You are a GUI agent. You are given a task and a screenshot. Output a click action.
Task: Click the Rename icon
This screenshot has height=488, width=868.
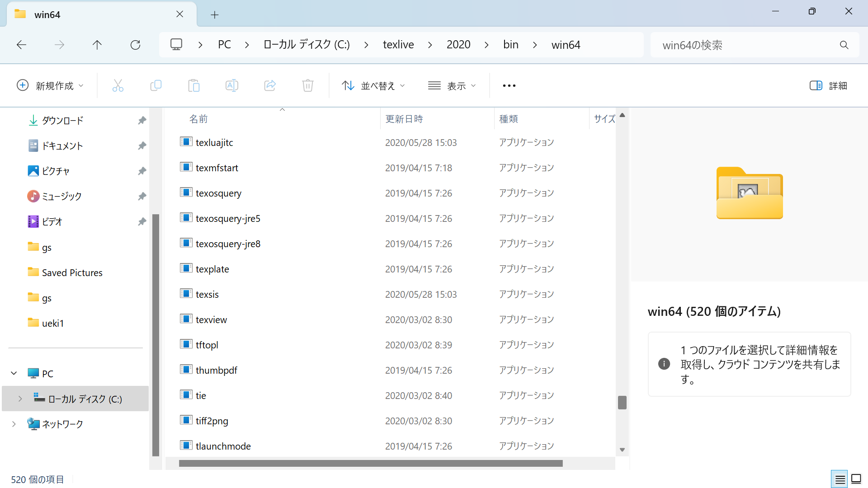click(232, 85)
